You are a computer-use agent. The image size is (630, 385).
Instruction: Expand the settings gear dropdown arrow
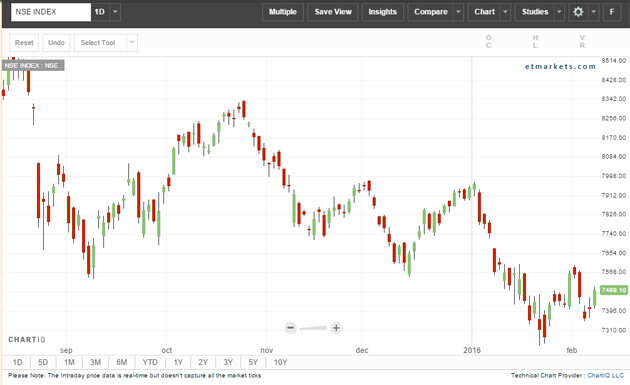[593, 12]
